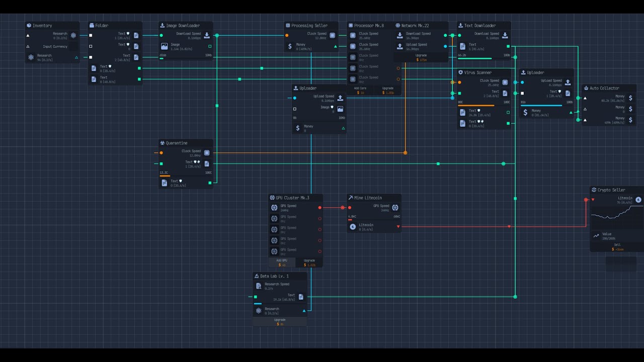Select the Image picture icon in Image Downloader

164,46
